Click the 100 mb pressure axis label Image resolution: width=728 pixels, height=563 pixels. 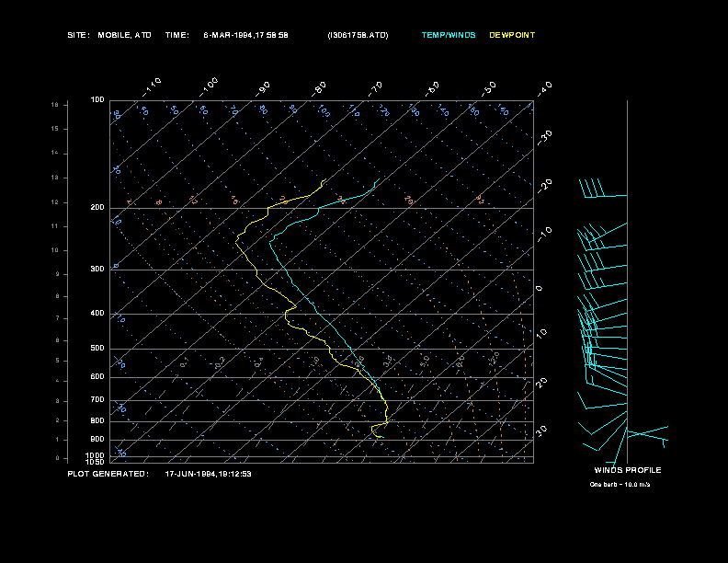pyautogui.click(x=97, y=100)
